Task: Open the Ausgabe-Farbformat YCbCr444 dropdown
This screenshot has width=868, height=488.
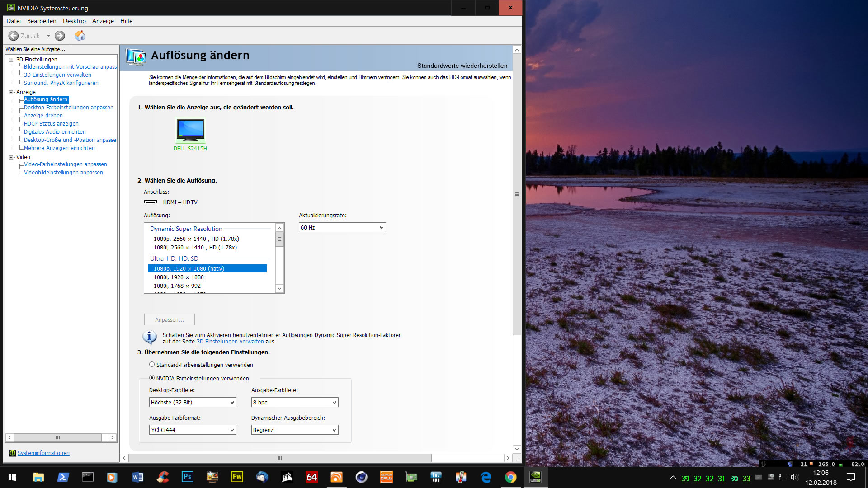Action: point(193,430)
